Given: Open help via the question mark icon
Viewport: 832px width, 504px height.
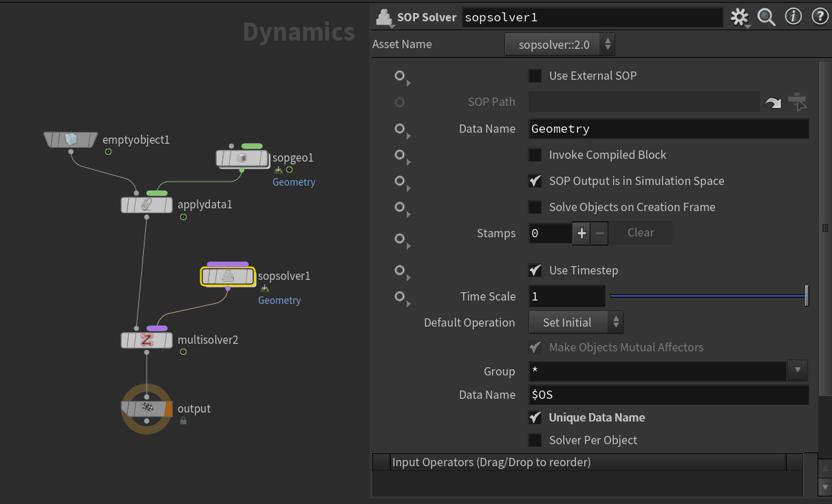Looking at the screenshot, I should coord(820,17).
